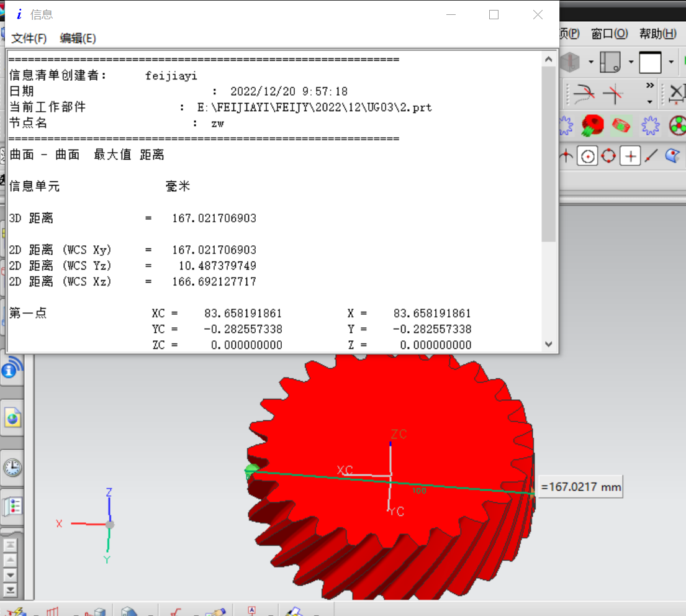The height and width of the screenshot is (616, 686).
Task: Click the 3D 距离 value 167.021706903
Action: (x=214, y=219)
